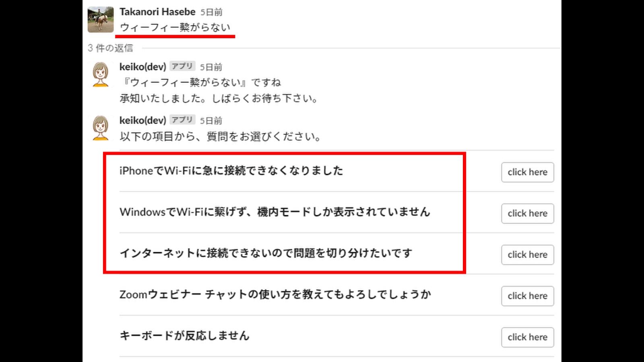Click Takanori Hasebe's horse avatar photo
Image resolution: width=644 pixels, height=362 pixels.
click(101, 19)
